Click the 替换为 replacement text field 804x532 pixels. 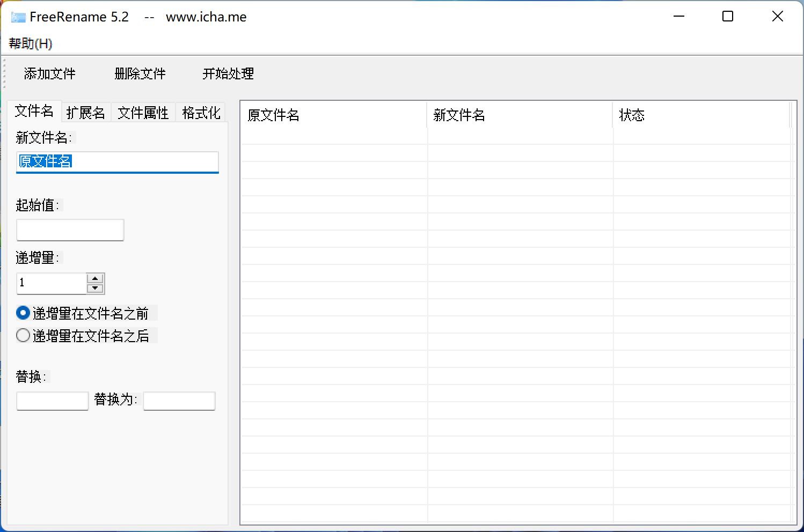click(179, 401)
